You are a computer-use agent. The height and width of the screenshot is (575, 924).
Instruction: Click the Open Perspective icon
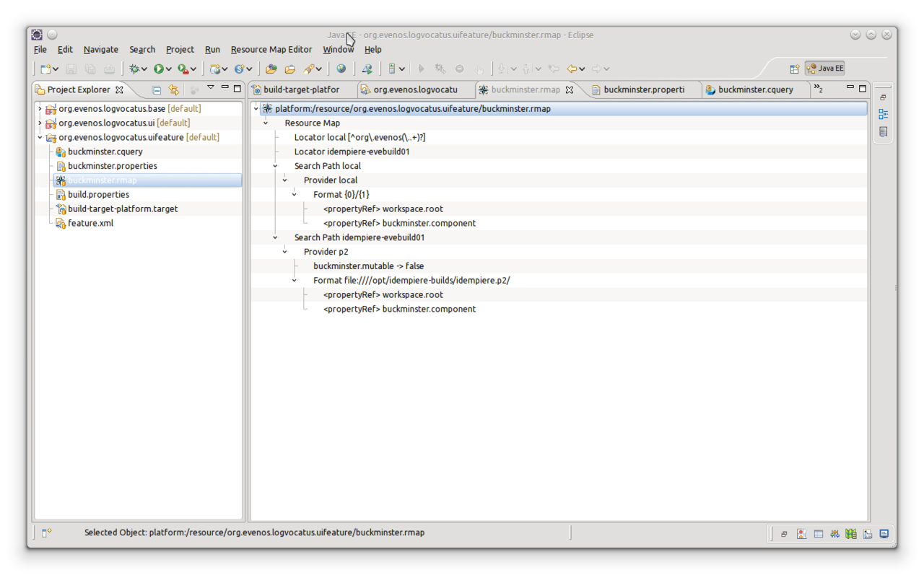click(794, 69)
